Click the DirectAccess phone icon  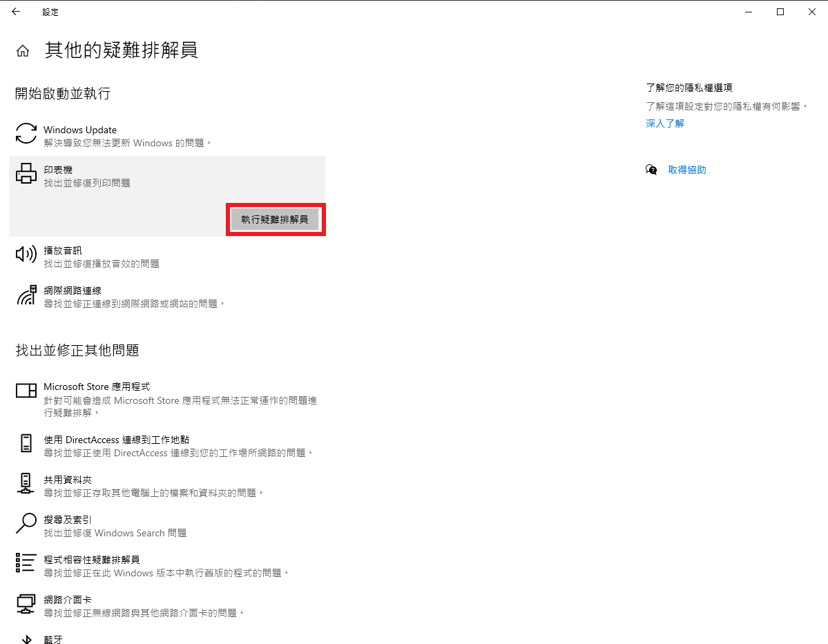click(x=26, y=443)
